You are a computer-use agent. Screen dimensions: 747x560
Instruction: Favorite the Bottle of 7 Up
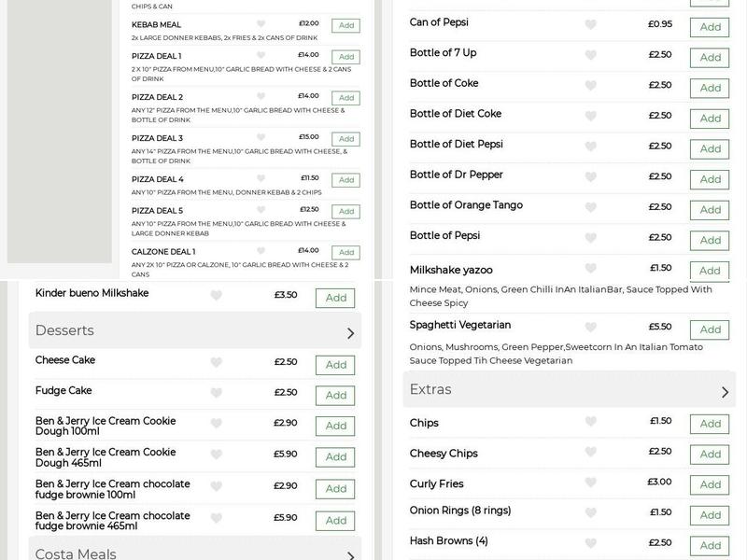click(x=591, y=53)
